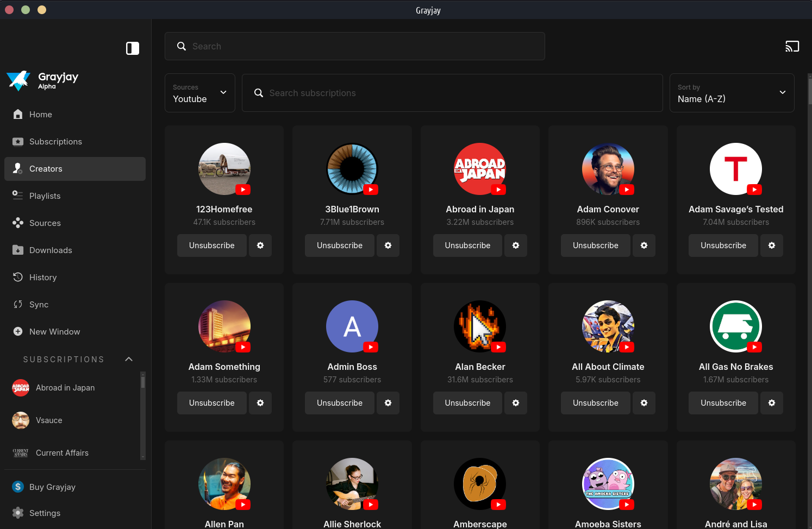This screenshot has height=529, width=812.
Task: Toggle the sidebar collapse icon
Action: click(x=133, y=48)
